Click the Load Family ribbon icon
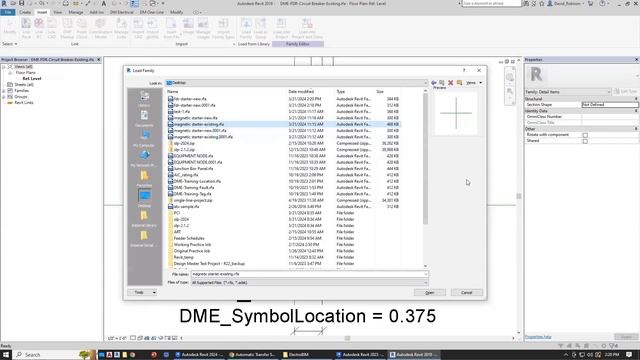This screenshot has width=640, height=360. tap(246, 29)
